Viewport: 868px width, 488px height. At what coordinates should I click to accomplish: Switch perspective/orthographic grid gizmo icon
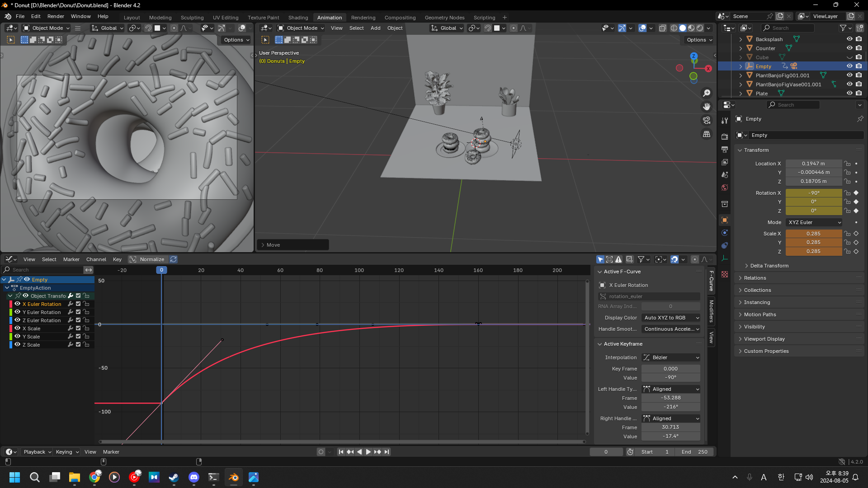(707, 134)
